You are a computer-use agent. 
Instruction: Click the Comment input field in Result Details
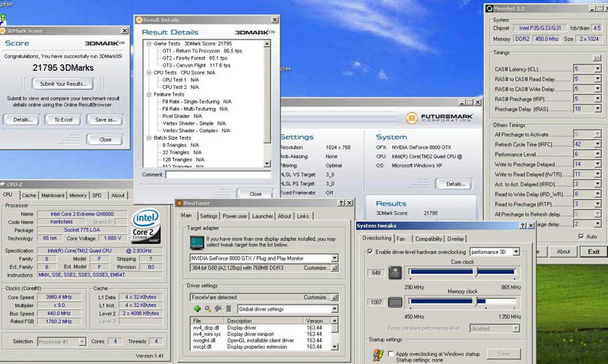pyautogui.click(x=218, y=175)
